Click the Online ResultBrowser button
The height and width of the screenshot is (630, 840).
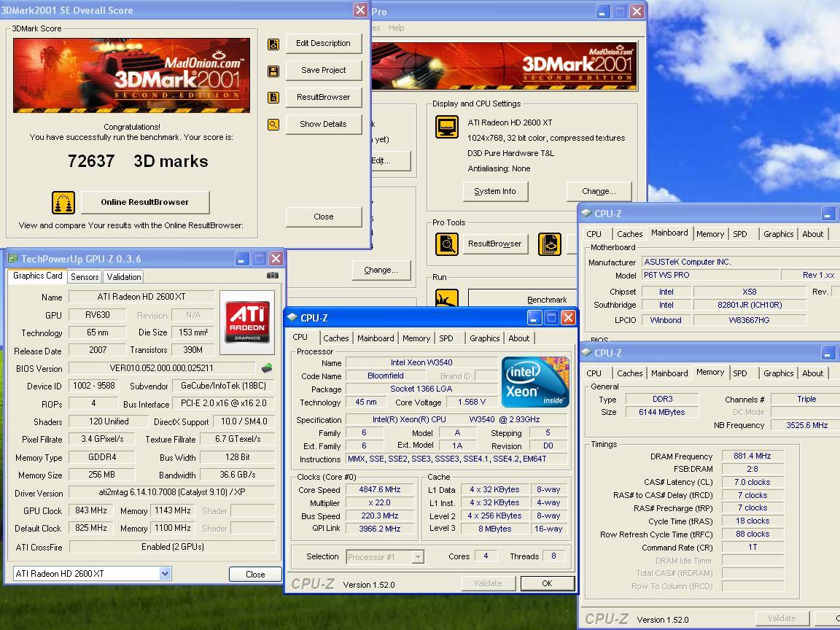point(145,203)
